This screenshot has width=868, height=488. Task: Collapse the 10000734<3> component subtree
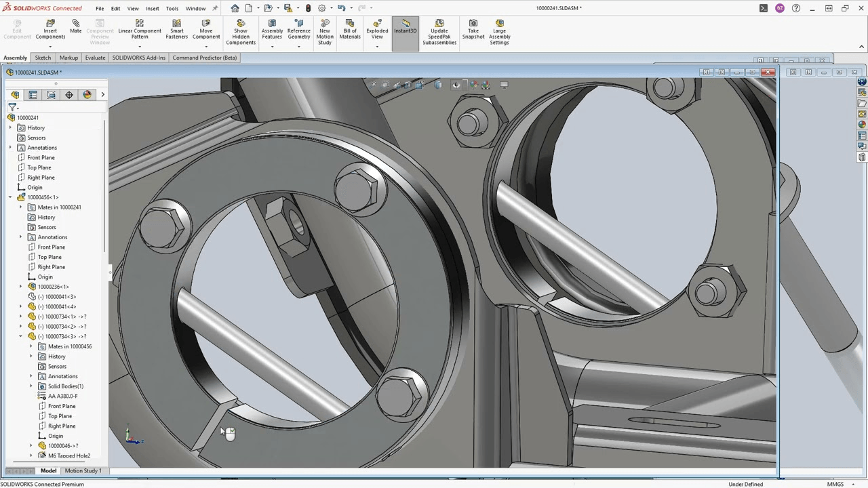tap(20, 336)
